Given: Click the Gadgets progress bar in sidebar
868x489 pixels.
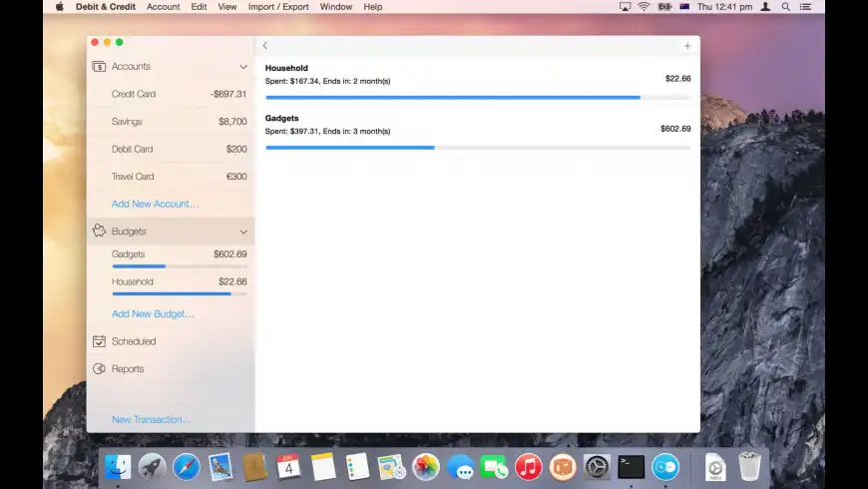Looking at the screenshot, I should 180,266.
